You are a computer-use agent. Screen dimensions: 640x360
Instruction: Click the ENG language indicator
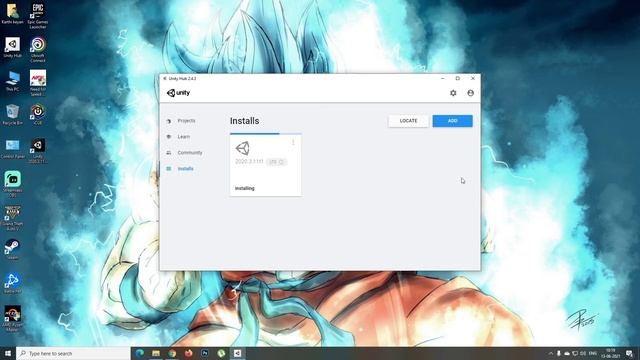tap(593, 353)
